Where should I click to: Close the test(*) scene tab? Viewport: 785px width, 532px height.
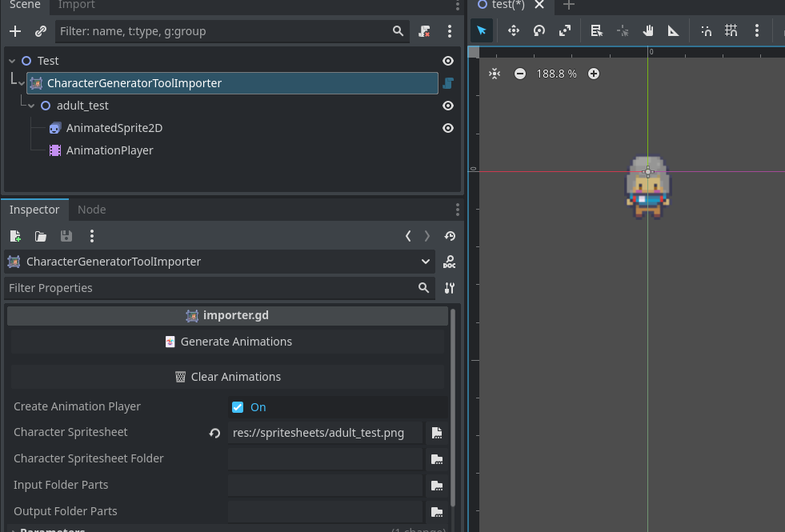(x=539, y=5)
